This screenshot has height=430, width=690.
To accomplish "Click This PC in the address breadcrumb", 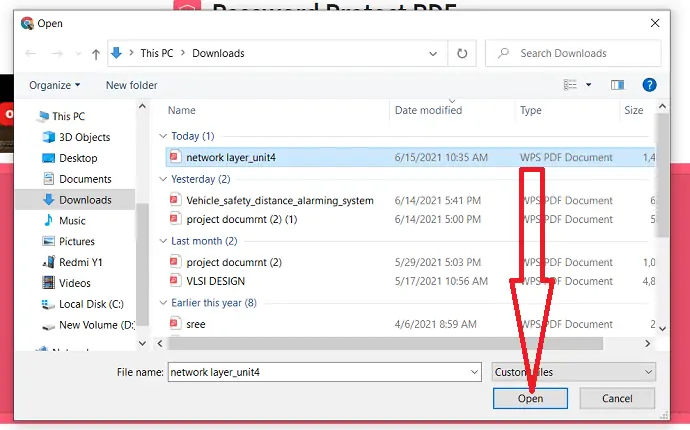I will (x=157, y=53).
